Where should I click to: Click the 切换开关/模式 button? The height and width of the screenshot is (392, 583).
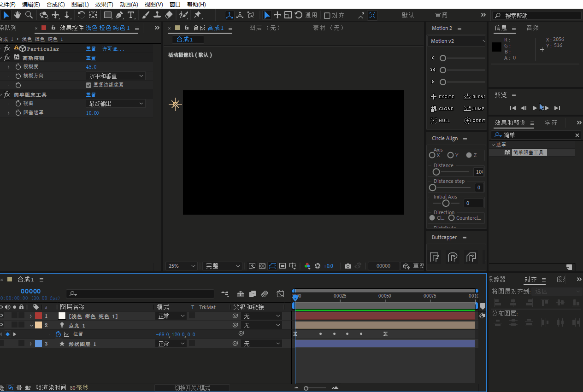coord(192,388)
